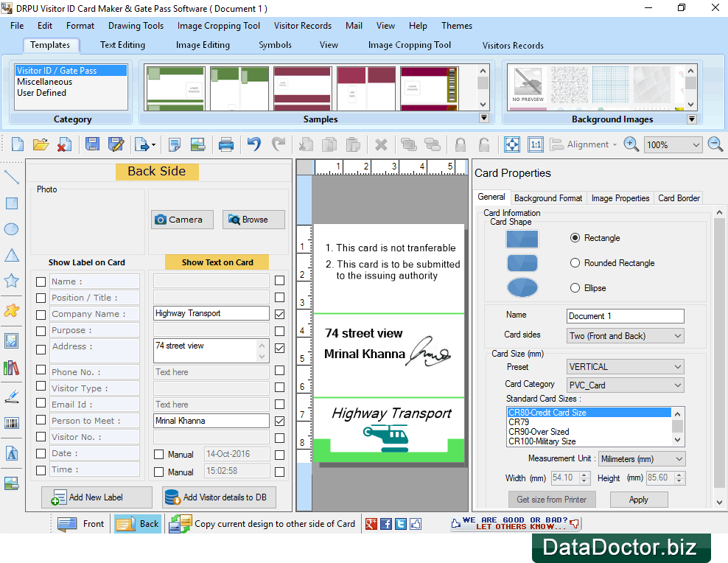The height and width of the screenshot is (563, 728).
Task: Click the Unlock padlock icon
Action: pos(484,145)
